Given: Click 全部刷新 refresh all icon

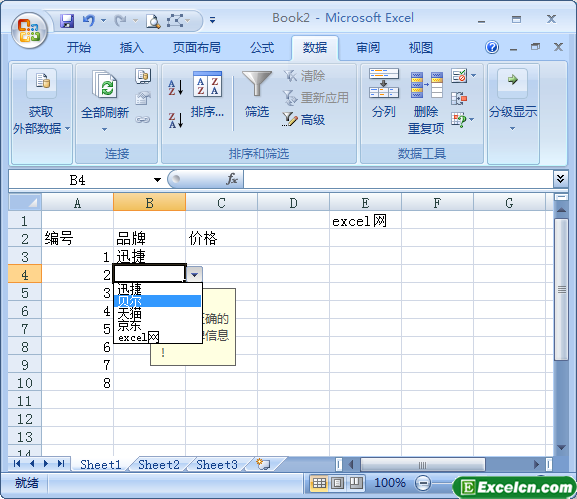Looking at the screenshot, I should 105,85.
